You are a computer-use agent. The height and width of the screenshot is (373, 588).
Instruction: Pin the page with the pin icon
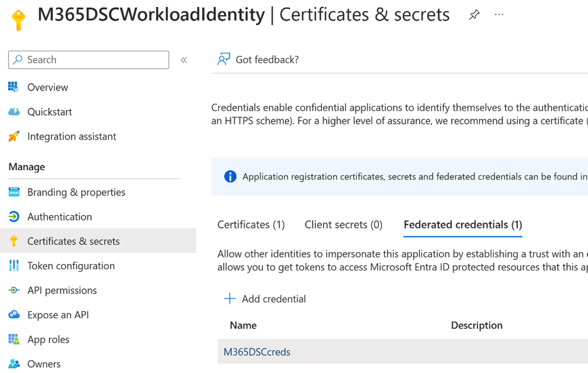[x=474, y=15]
